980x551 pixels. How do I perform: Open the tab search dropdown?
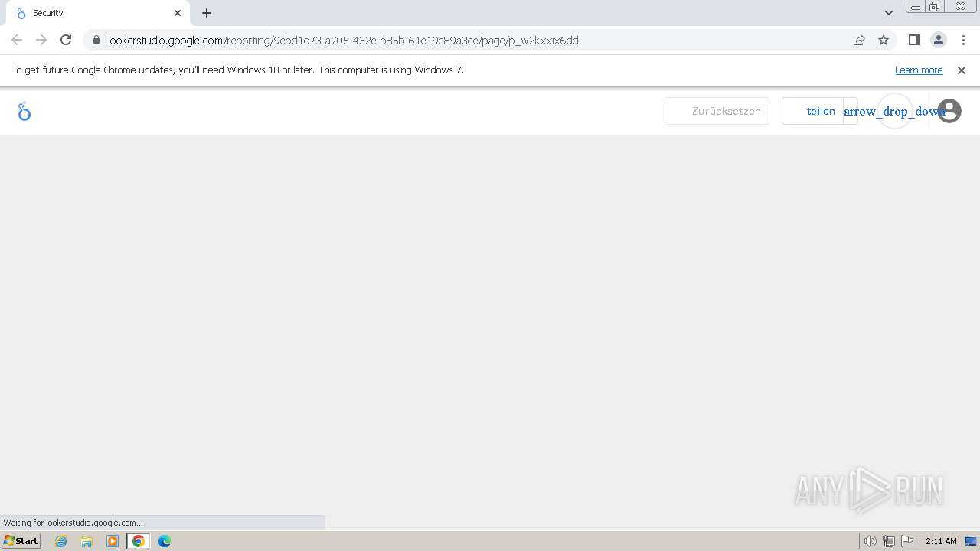(x=888, y=13)
